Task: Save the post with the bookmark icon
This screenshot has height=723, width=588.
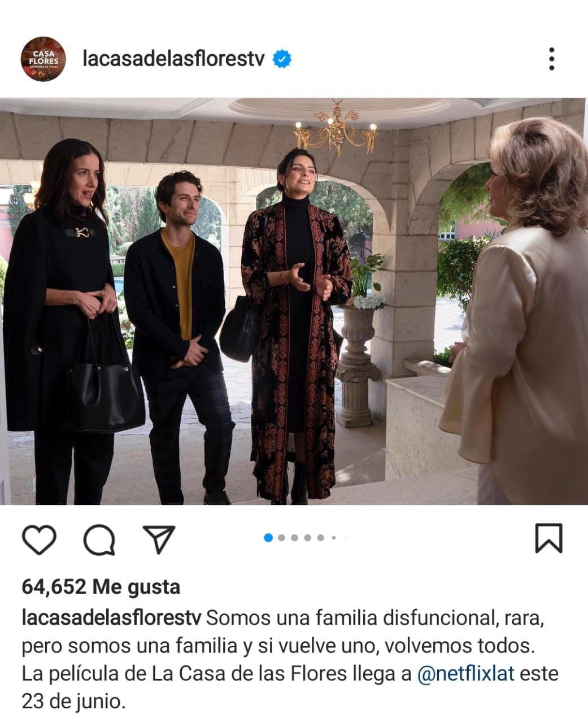Action: [x=548, y=538]
